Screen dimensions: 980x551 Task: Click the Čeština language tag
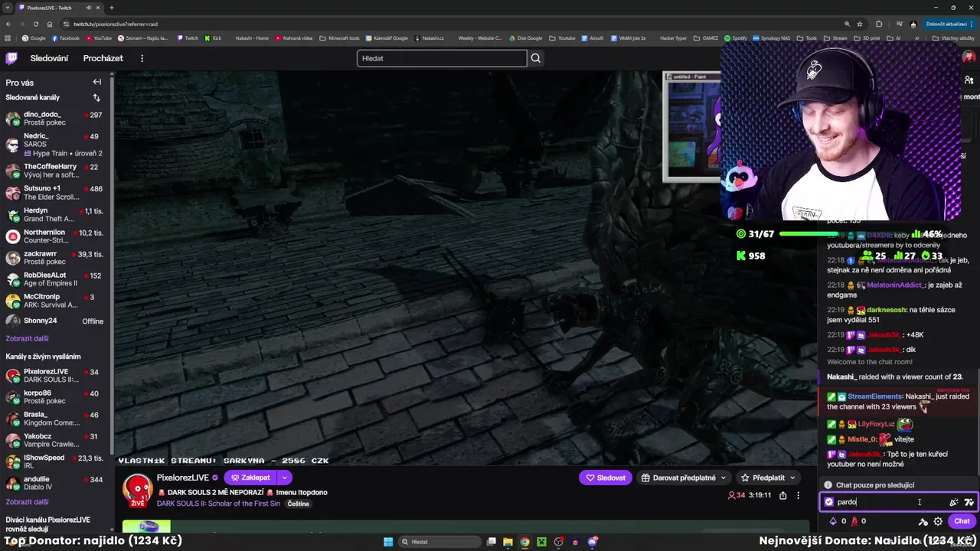coord(299,504)
